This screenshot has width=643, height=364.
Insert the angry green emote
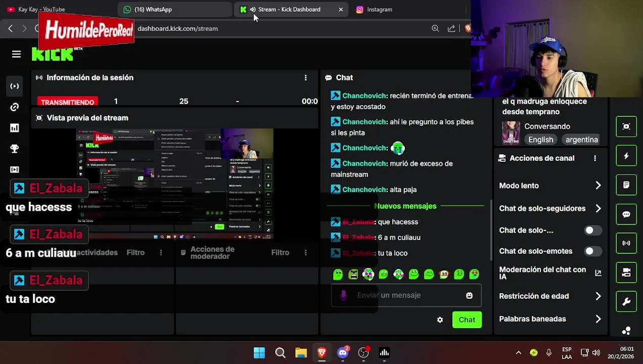[353, 274]
